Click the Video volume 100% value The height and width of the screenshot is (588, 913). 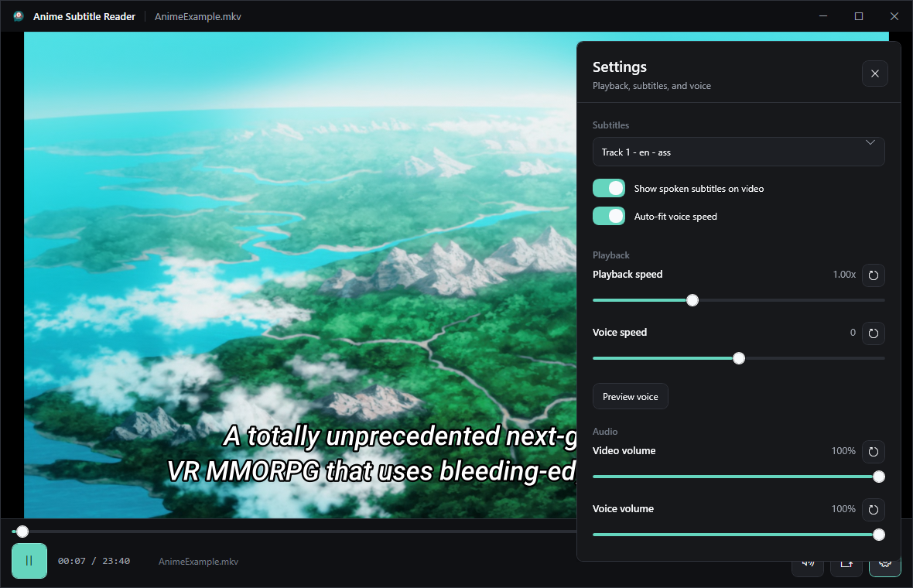tap(843, 450)
